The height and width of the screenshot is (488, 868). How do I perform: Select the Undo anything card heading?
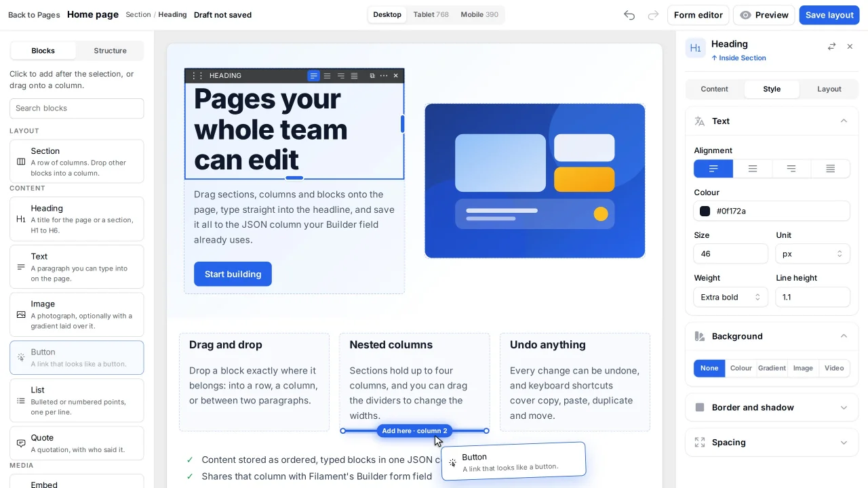click(x=547, y=345)
